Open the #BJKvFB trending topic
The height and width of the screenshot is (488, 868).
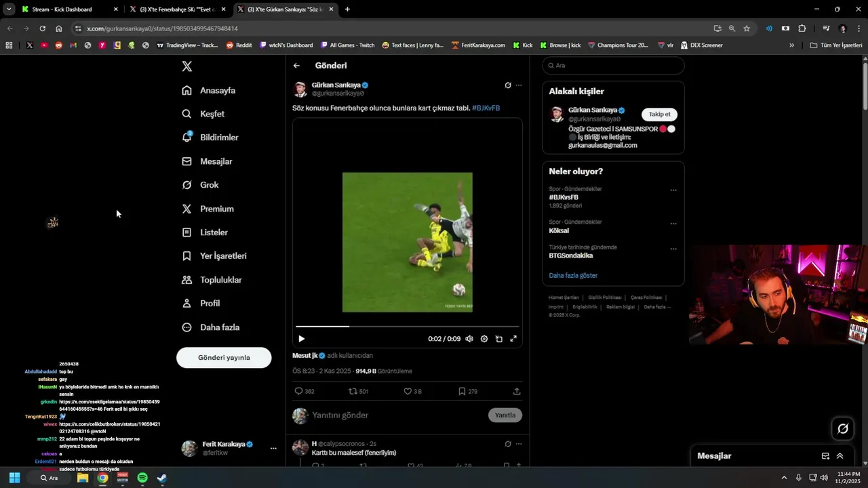564,197
